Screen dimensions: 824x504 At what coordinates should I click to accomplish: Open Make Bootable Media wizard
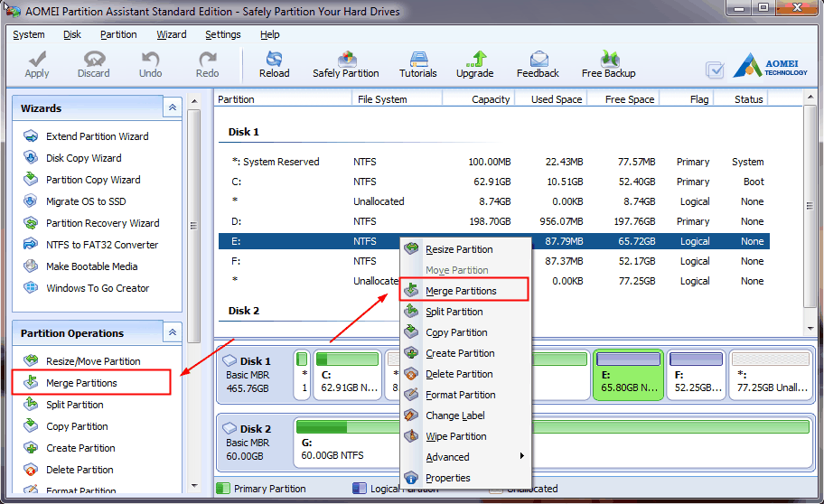coord(80,266)
